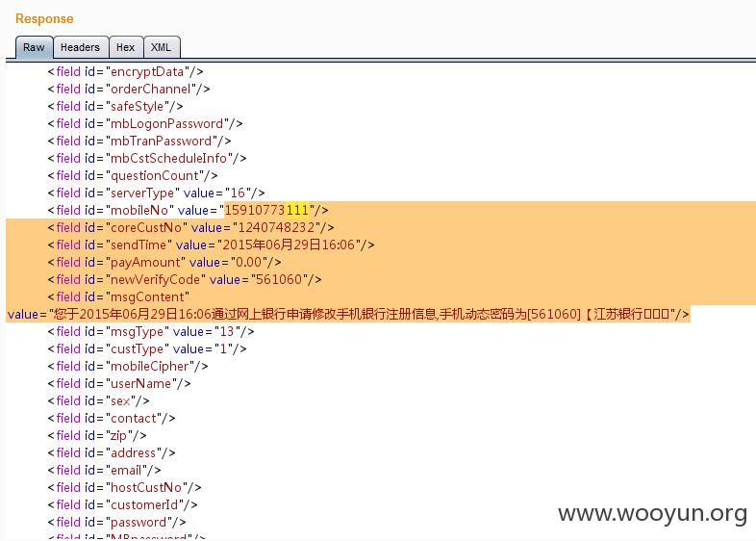
Task: Click the customerId field line
Action: (x=122, y=505)
